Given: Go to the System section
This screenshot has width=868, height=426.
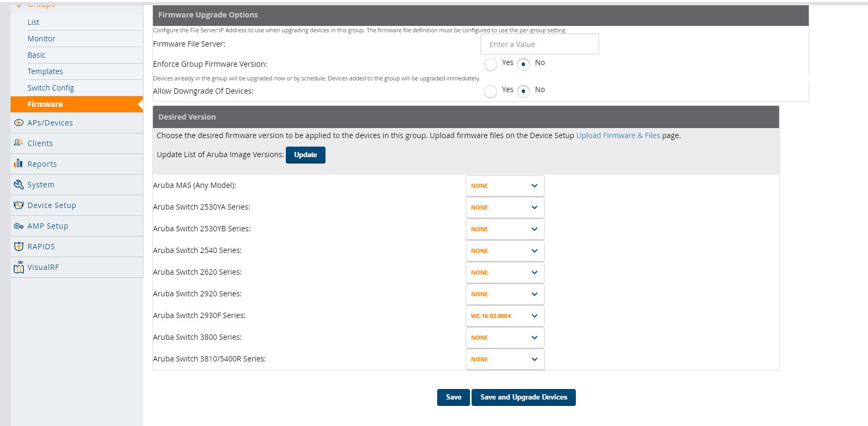Looking at the screenshot, I should coord(77,185).
